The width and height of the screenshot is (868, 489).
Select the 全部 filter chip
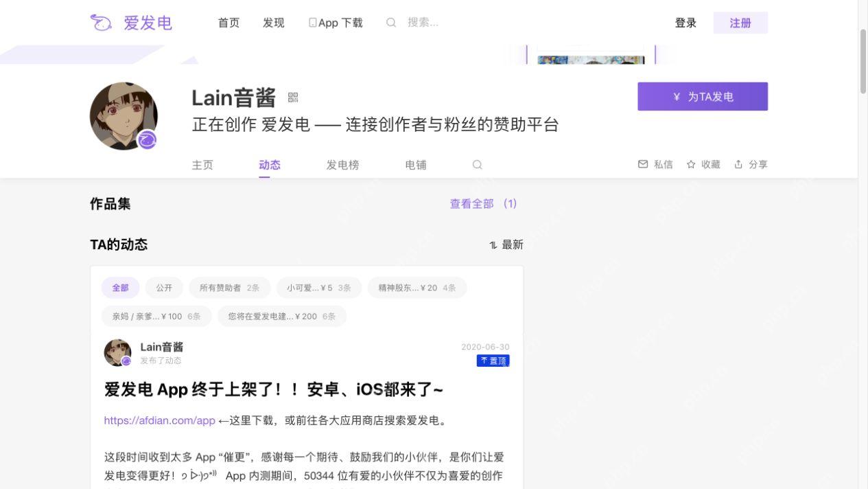tap(120, 288)
